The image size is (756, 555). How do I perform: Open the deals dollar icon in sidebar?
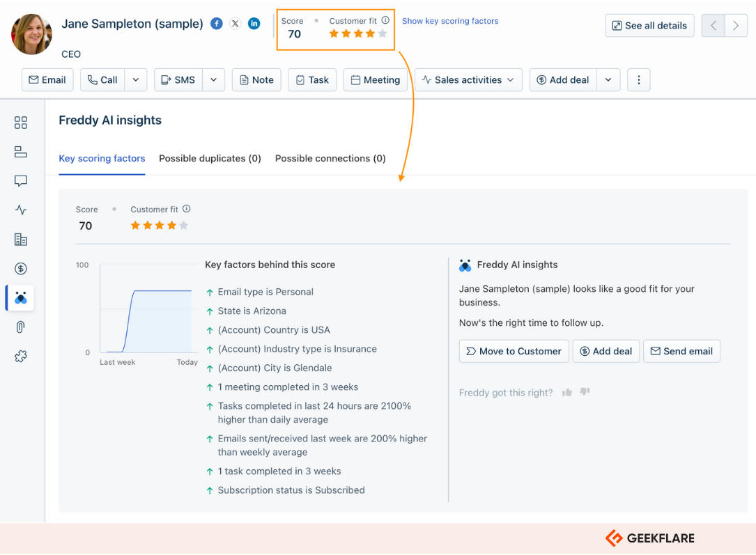click(21, 269)
